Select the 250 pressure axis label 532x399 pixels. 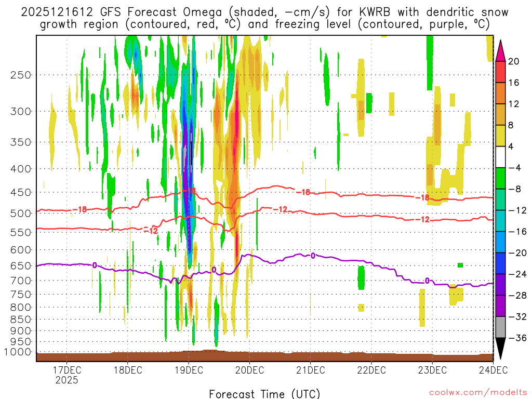pyautogui.click(x=23, y=74)
